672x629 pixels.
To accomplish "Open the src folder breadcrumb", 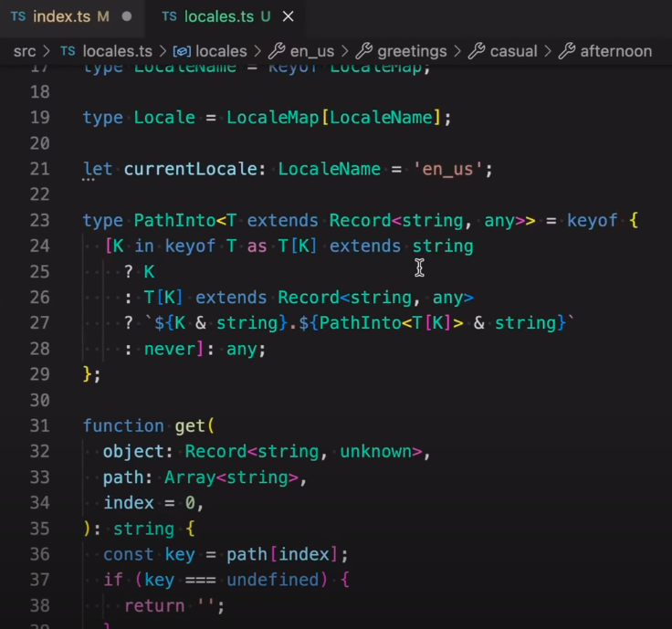I will tap(25, 51).
